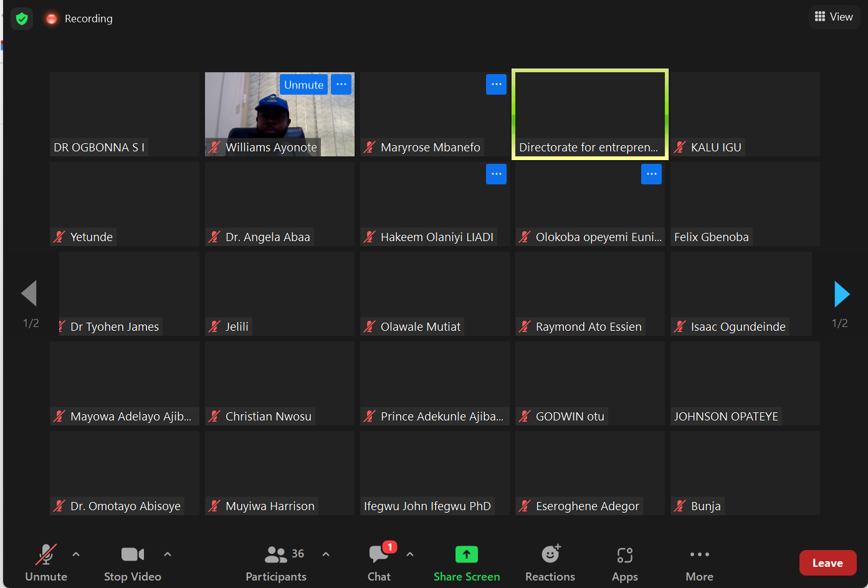868x588 pixels.
Task: Click the Olokoba opeyemi Euni... name label
Action: 599,237
